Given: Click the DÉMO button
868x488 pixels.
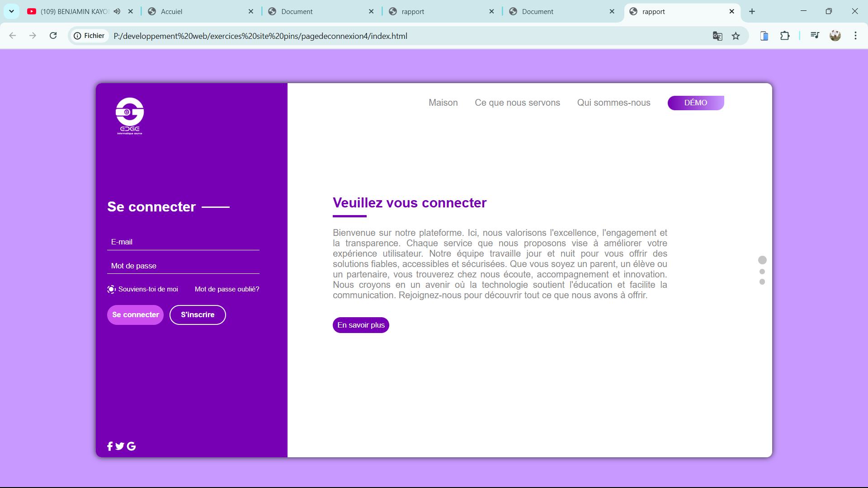Looking at the screenshot, I should pyautogui.click(x=696, y=103).
